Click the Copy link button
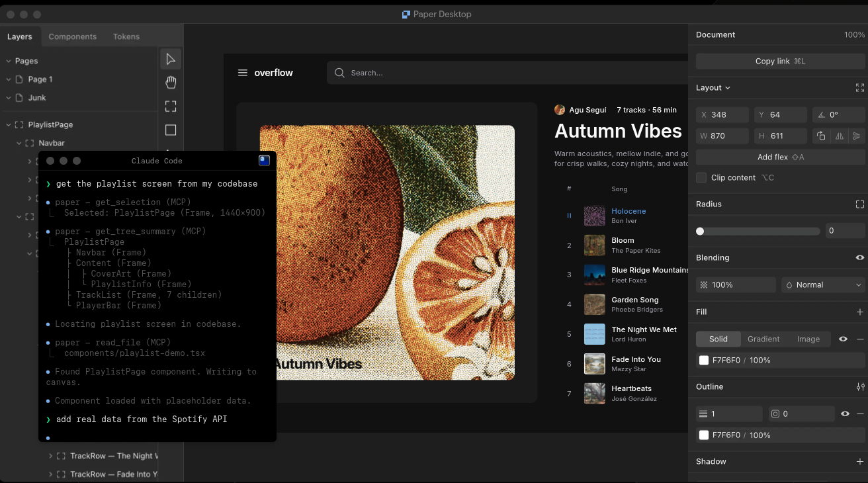 (780, 62)
